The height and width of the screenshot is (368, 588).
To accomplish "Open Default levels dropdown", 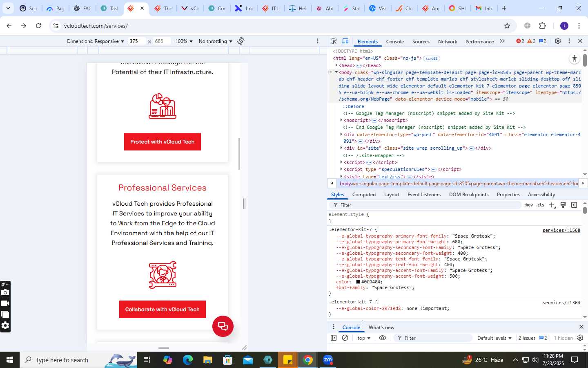I will click(x=494, y=338).
